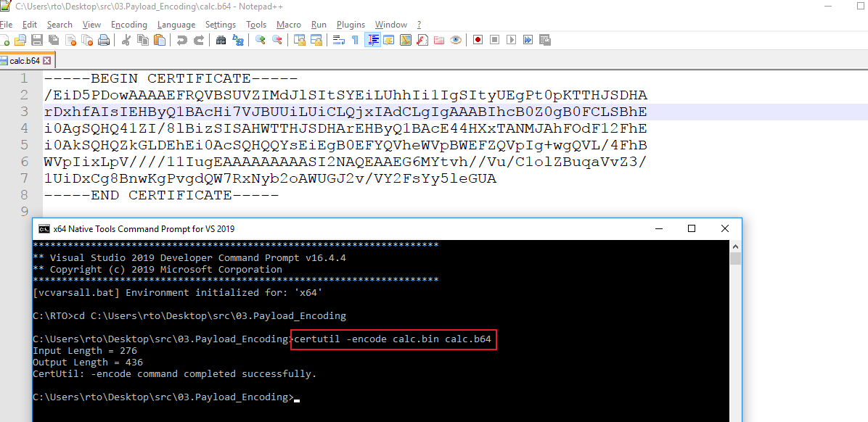
Task: Open the Macro menu
Action: coord(288,25)
